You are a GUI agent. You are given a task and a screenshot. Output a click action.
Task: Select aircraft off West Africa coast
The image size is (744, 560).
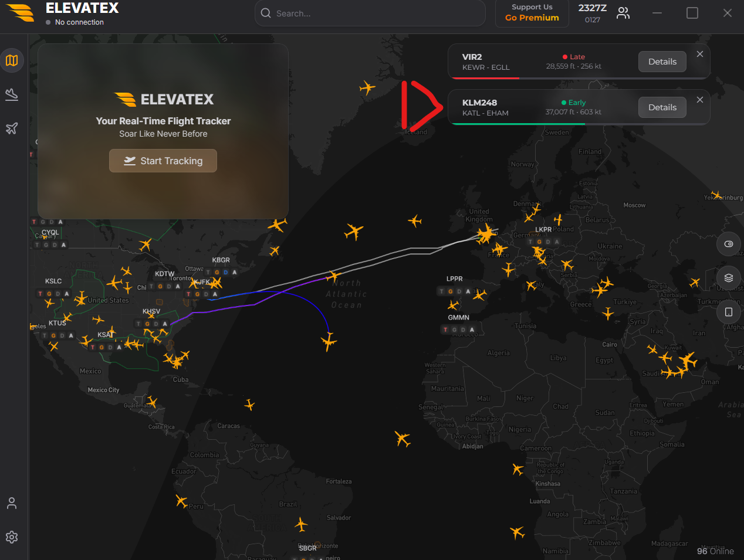(403, 439)
